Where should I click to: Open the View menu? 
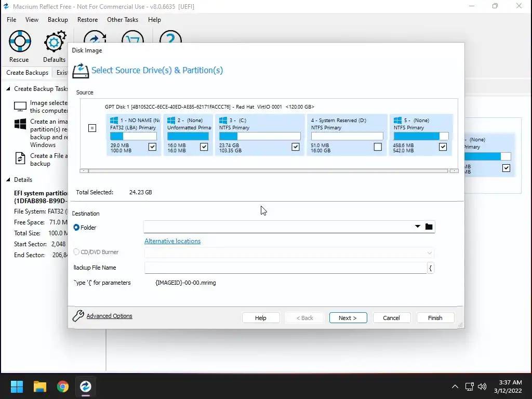(32, 20)
